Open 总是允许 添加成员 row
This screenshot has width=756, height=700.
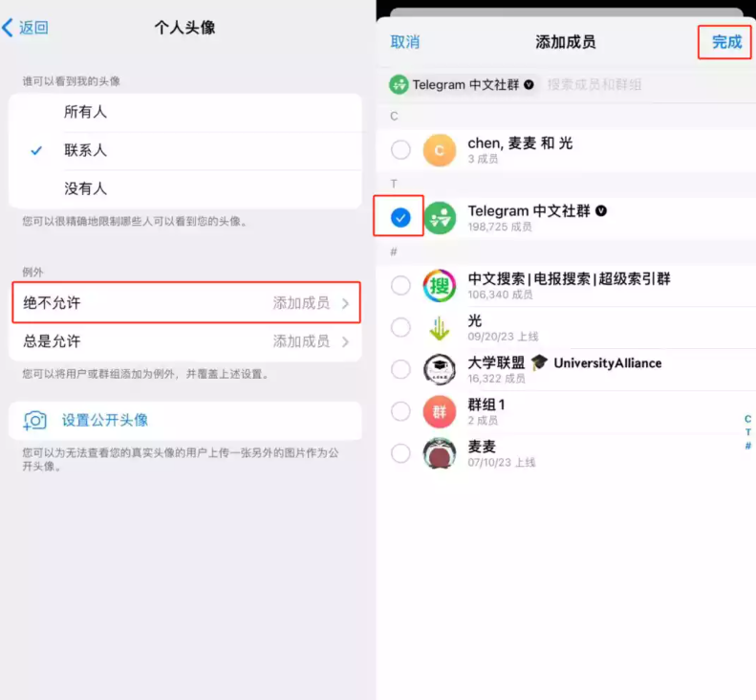185,341
